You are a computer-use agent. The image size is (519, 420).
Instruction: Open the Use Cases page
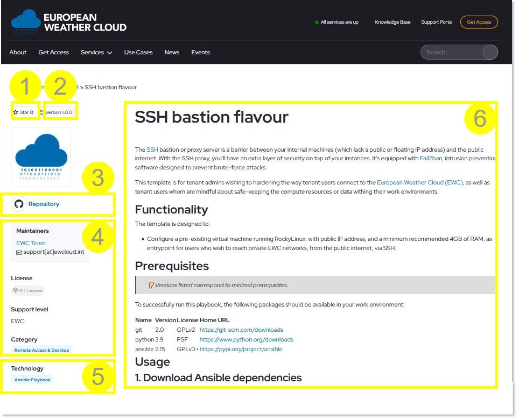pyautogui.click(x=138, y=52)
